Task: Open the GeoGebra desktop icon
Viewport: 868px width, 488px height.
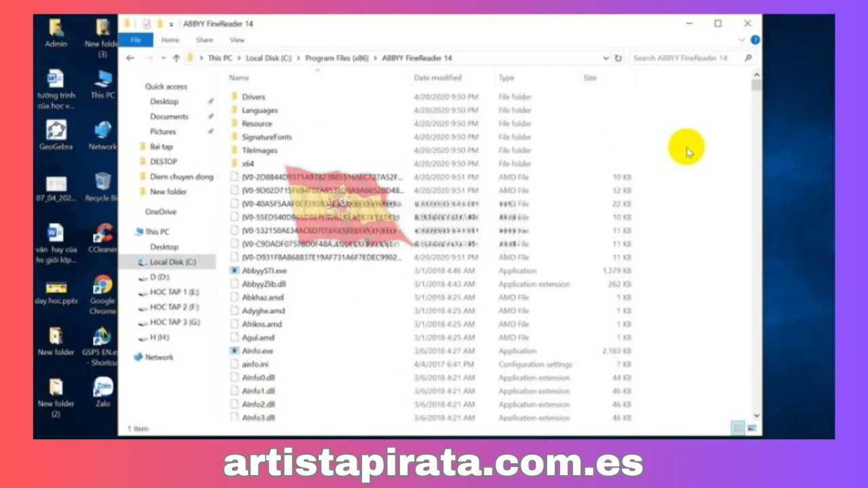Action: coord(56,135)
